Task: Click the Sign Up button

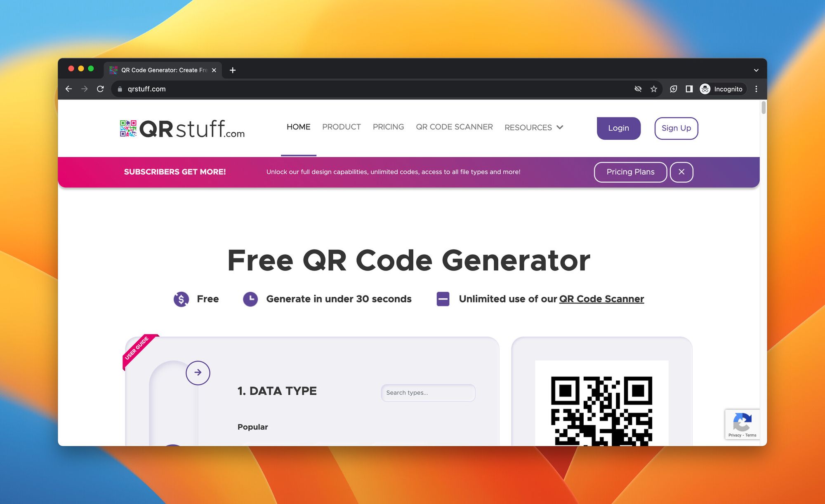Action: [676, 128]
